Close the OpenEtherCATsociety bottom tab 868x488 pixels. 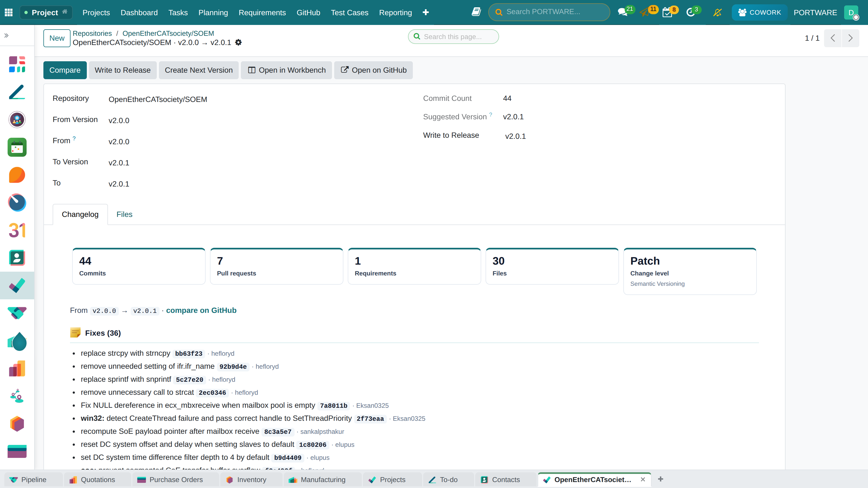643,479
